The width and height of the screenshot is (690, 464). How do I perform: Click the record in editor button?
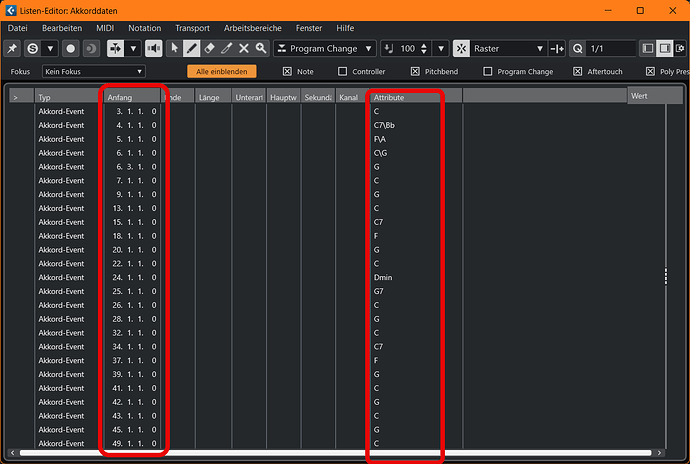(x=70, y=48)
